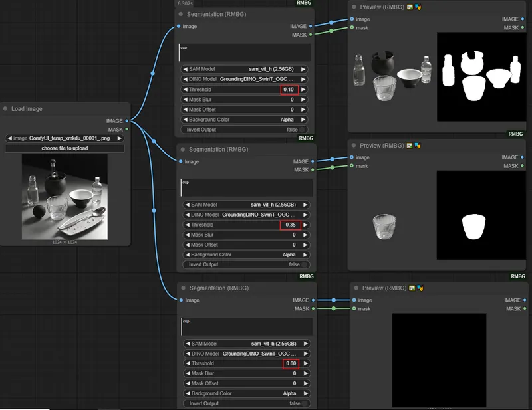Click the middle Preview node's image input port

tap(352, 157)
